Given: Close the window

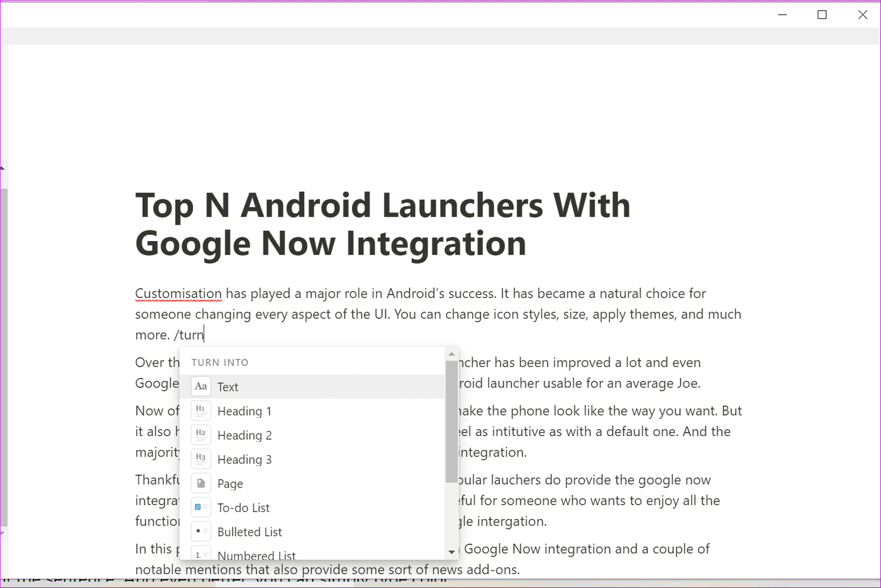Looking at the screenshot, I should pos(862,15).
